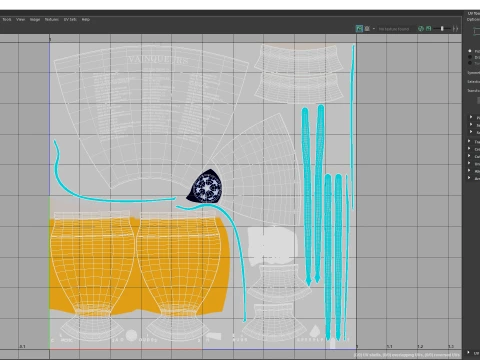480x360 pixels.
Task: Click the toolbar slider handle
Action: [442, 29]
